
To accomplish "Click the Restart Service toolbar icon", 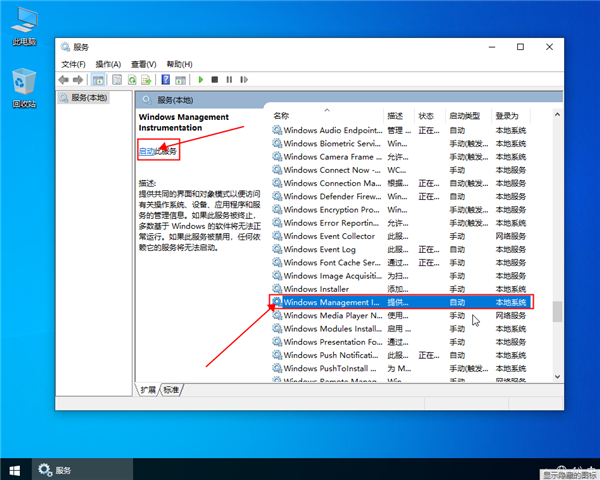I will pos(243,79).
